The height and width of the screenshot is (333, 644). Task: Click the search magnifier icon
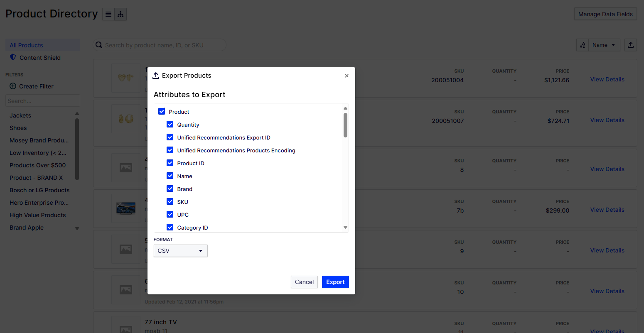pos(99,45)
